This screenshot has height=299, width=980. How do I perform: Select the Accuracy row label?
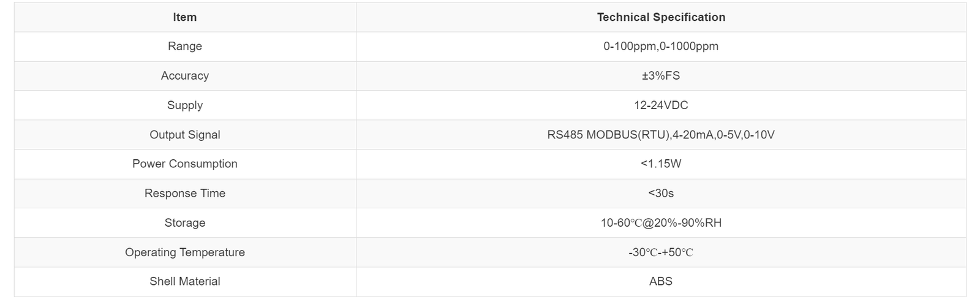184,75
